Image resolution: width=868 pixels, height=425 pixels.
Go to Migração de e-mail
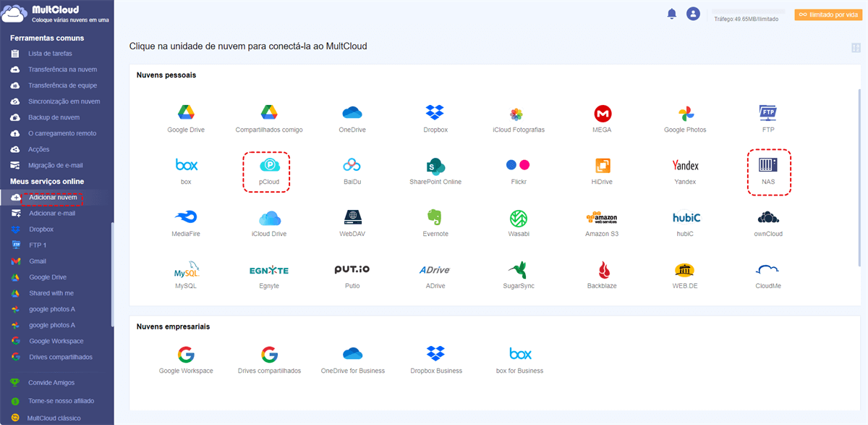56,165
